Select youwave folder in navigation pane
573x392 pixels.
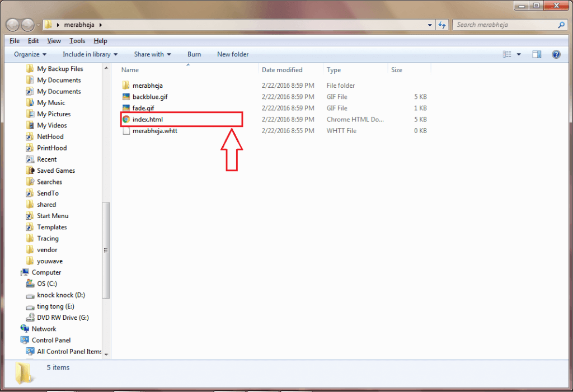click(x=50, y=261)
